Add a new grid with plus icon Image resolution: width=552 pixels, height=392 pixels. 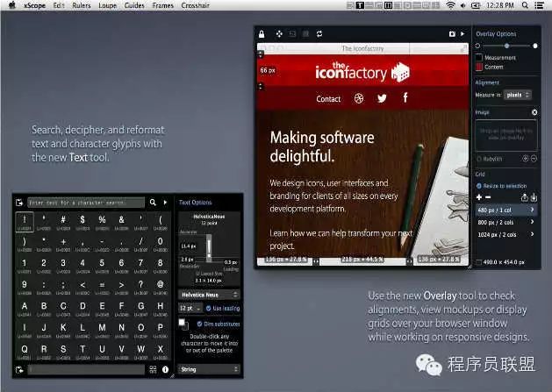pos(478,198)
